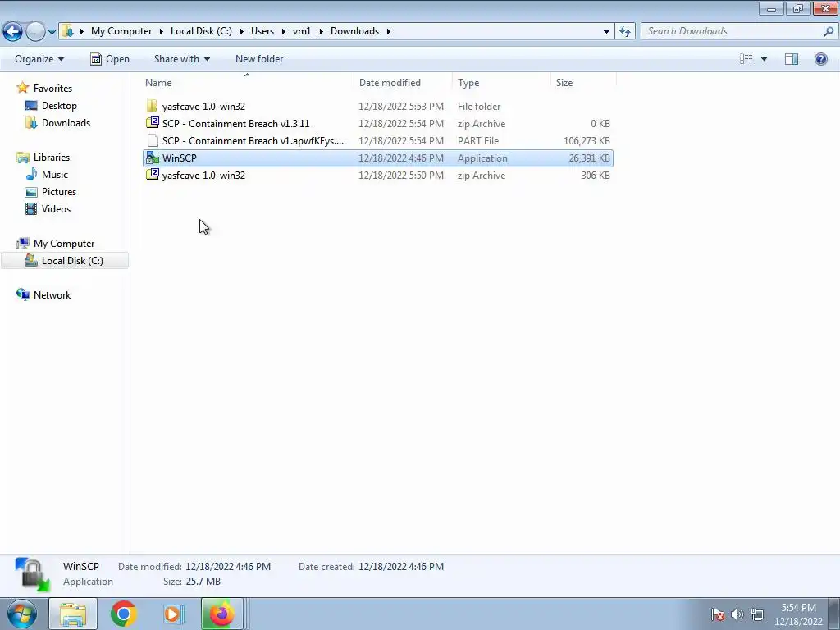
Task: Select the yasfcave-1.0-win32 folder icon
Action: pyautogui.click(x=152, y=106)
